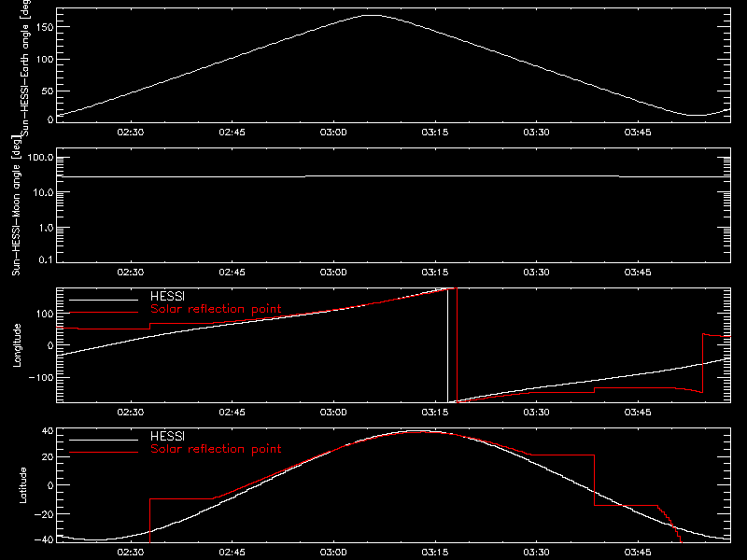The width and height of the screenshot is (747, 560).
Task: Click 03:30 under the Moon angle plot
Action: (x=536, y=272)
